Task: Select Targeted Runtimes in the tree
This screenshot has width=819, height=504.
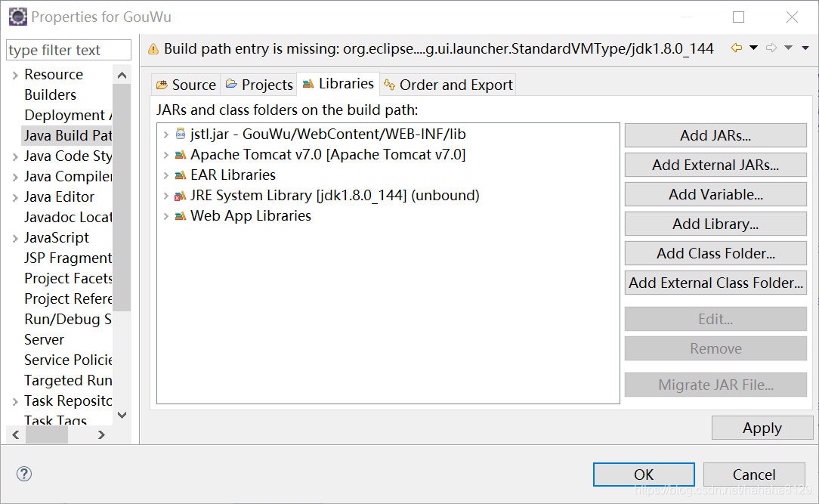Action: click(x=68, y=380)
